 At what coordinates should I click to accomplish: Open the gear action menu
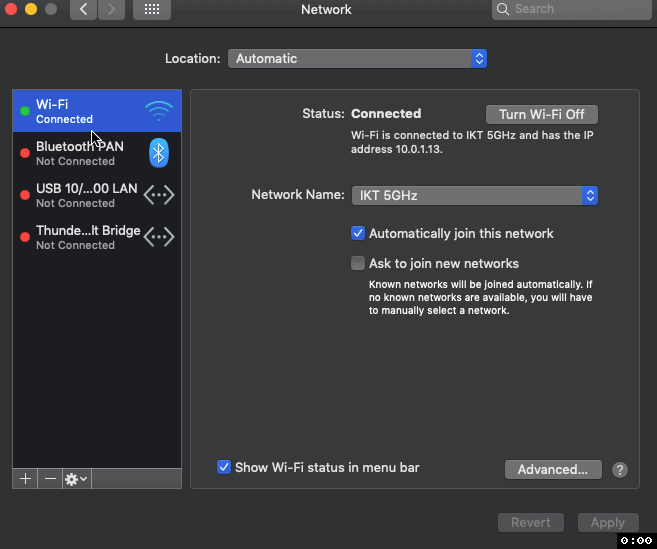(76, 479)
